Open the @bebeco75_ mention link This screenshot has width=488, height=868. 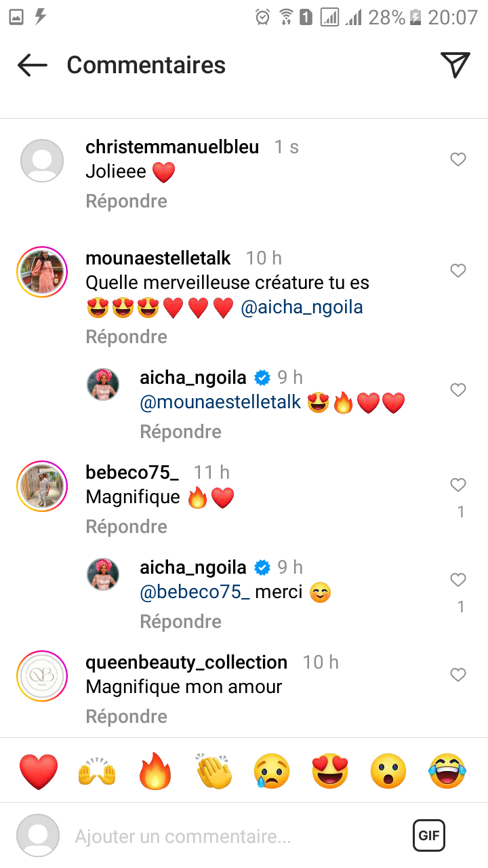point(195,592)
